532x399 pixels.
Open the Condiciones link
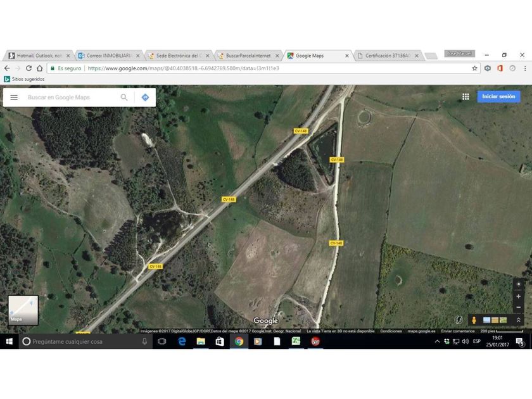click(x=391, y=331)
